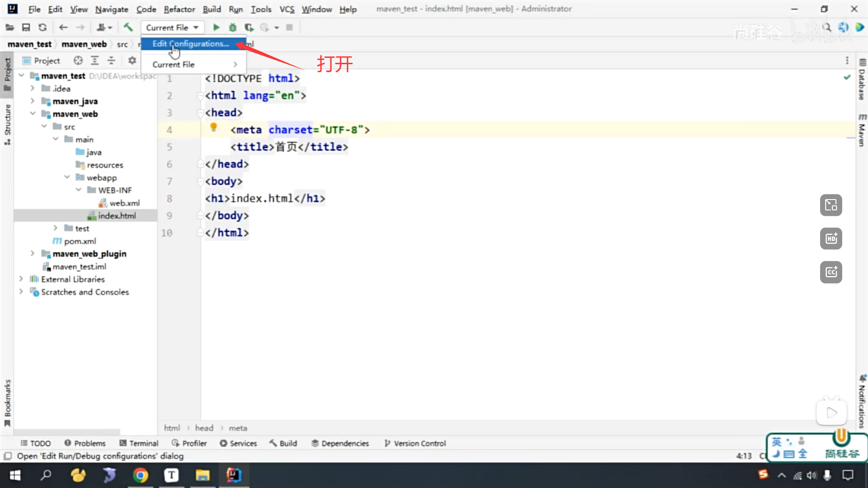Open the Version Control tool window
Viewport: 868px width, 488px height.
point(415,443)
